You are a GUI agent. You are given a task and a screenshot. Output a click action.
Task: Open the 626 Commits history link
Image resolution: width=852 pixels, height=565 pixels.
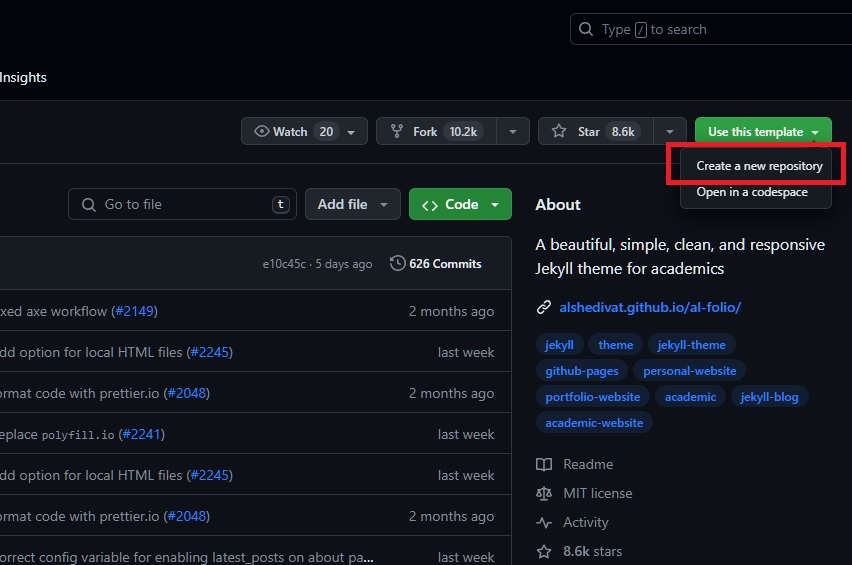click(444, 264)
